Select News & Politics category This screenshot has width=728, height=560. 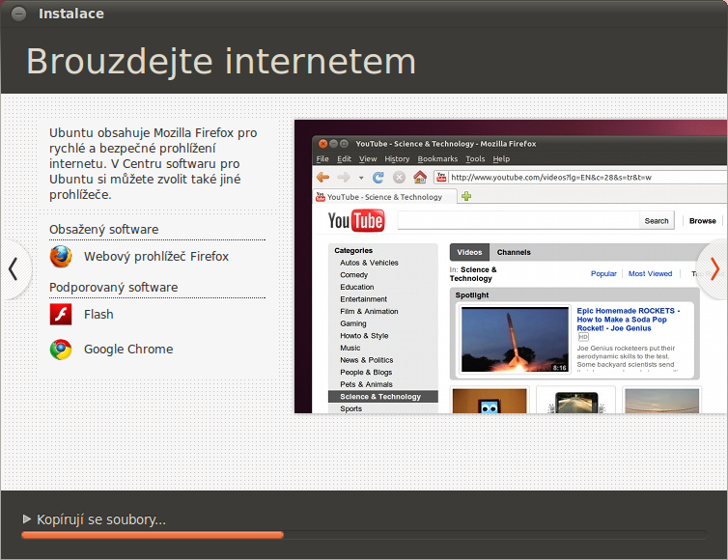(x=366, y=360)
